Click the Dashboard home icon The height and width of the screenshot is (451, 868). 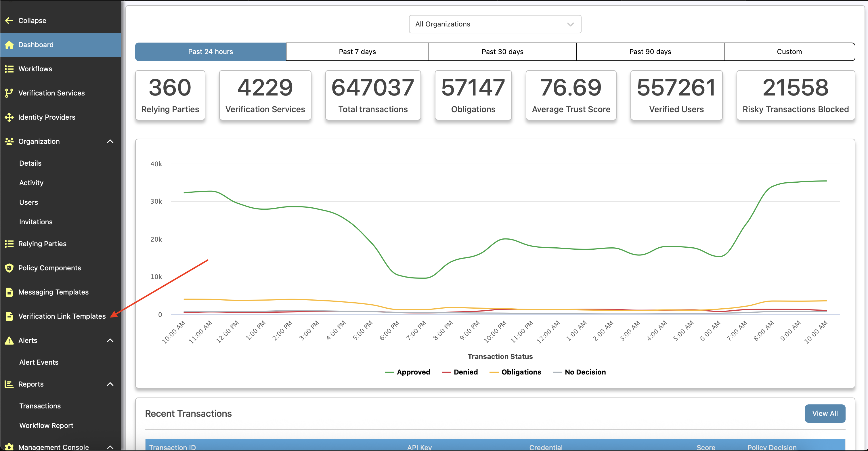coord(9,45)
